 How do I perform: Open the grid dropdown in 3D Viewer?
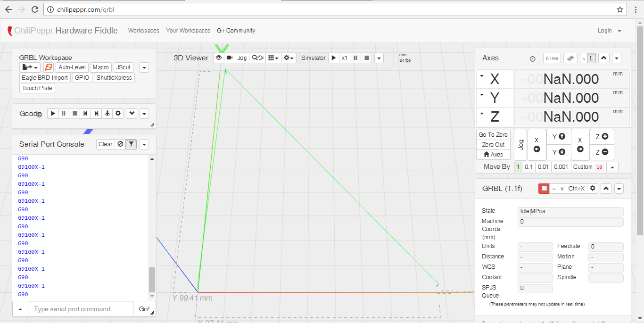click(273, 58)
